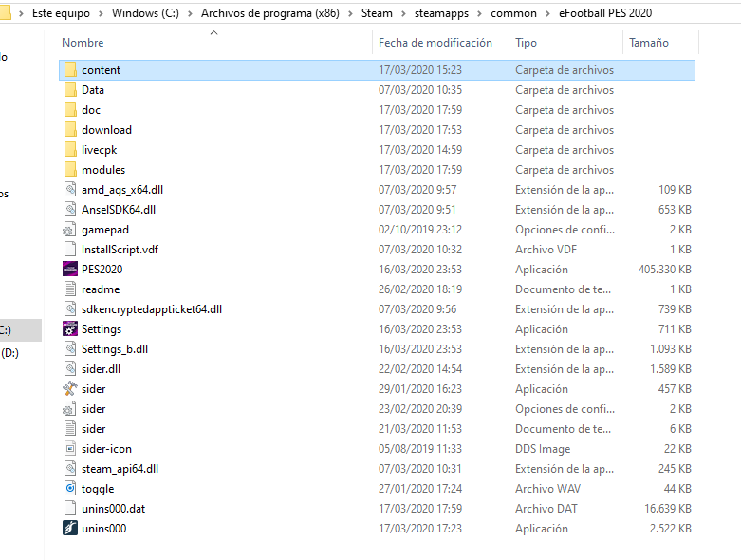Expand the chevron after Archivos de programa (x86)
Viewport: 741px width, 560px height.
coord(351,13)
